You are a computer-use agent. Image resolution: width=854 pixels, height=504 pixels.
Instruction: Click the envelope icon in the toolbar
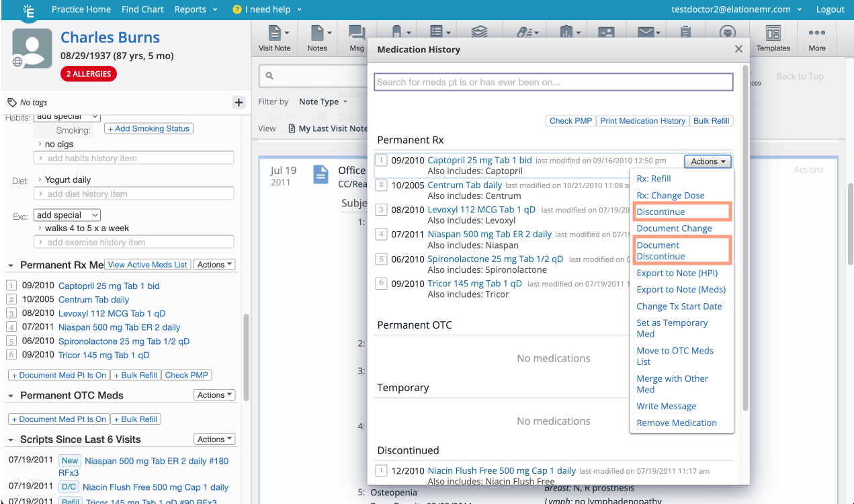tap(646, 32)
